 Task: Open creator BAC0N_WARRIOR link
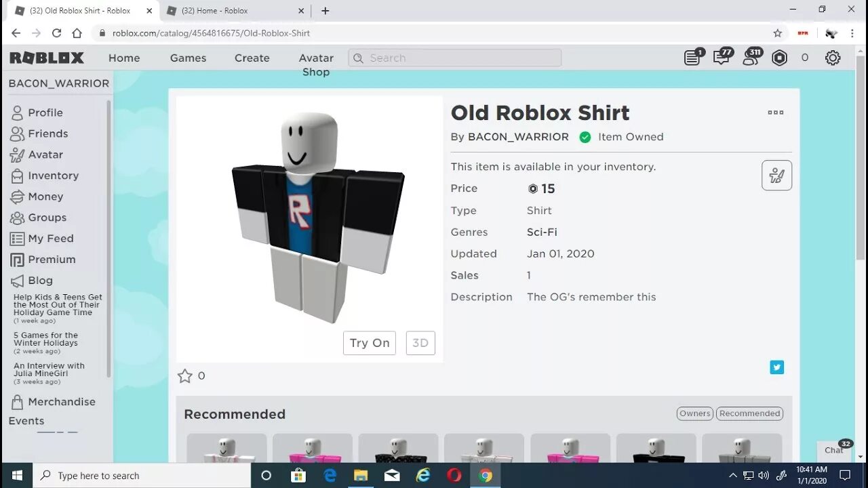[518, 137]
